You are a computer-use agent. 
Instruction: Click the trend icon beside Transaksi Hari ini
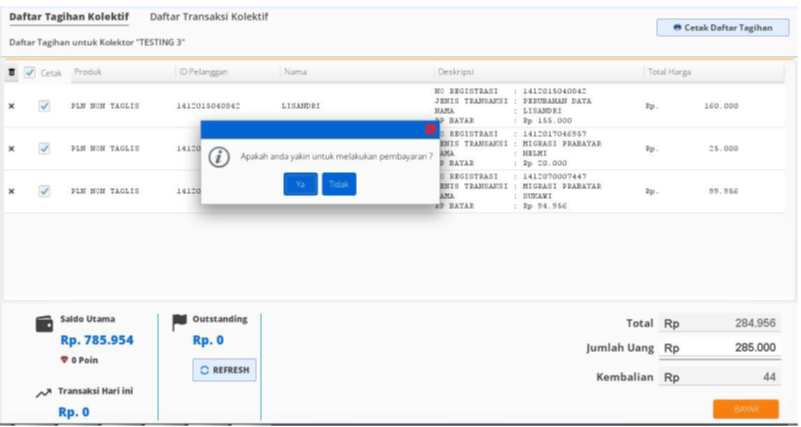[x=43, y=394]
